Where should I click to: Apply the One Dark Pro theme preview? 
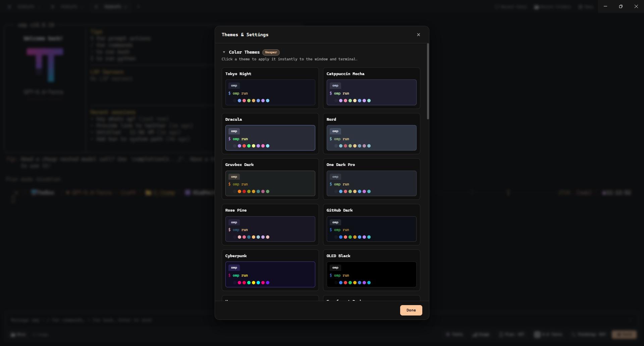click(x=371, y=183)
